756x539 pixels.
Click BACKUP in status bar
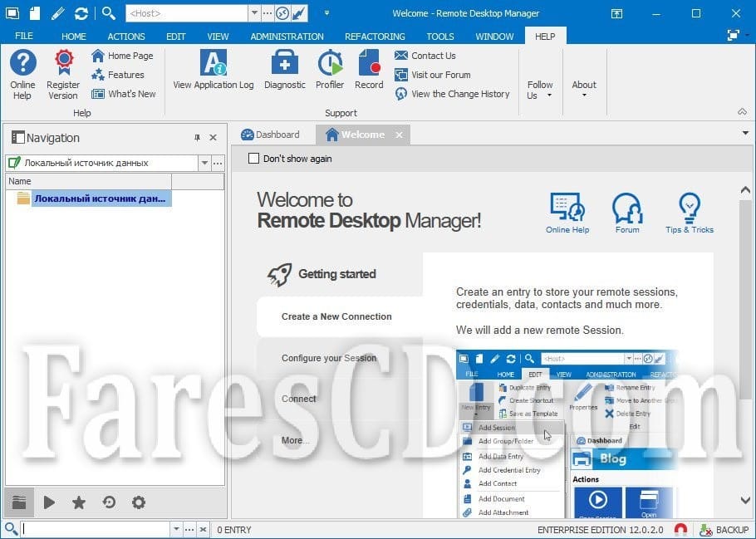(724, 530)
